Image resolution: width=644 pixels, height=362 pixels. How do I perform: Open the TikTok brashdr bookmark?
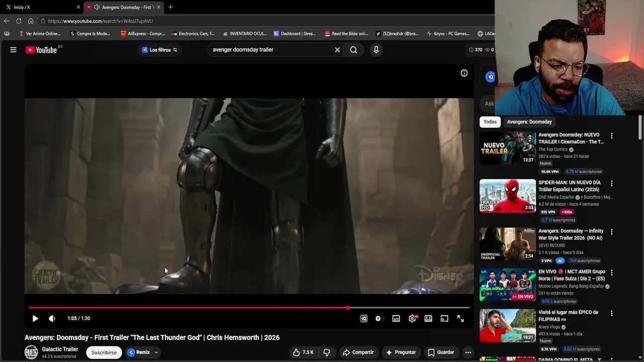click(x=397, y=34)
